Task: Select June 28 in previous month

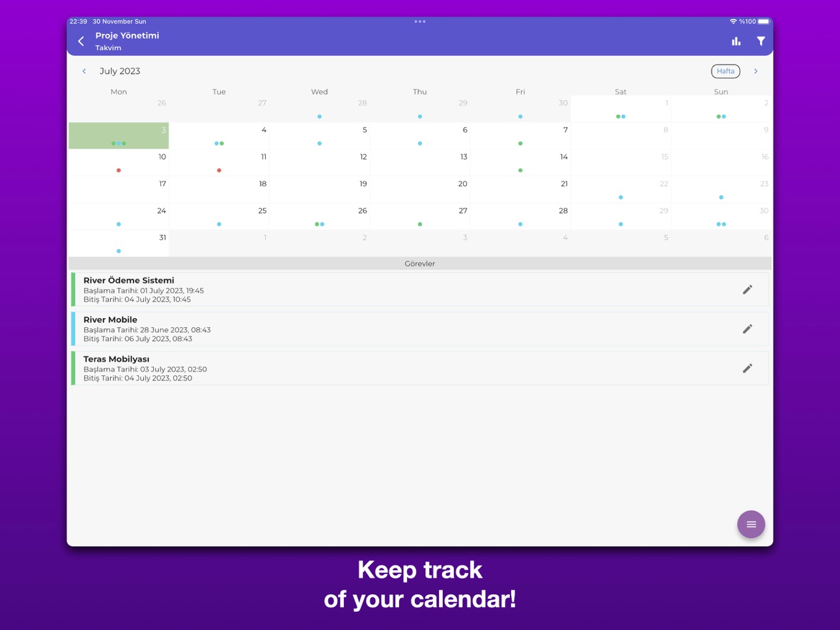Action: point(320,109)
